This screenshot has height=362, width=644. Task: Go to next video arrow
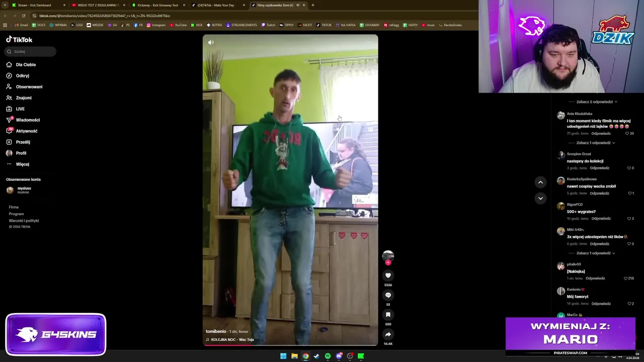point(540,198)
